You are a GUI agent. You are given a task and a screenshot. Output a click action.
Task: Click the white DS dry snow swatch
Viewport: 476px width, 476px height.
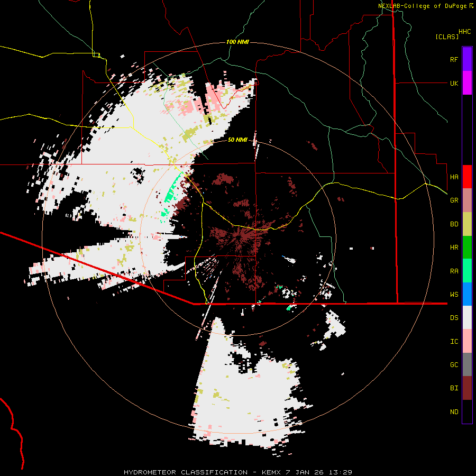tap(467, 317)
